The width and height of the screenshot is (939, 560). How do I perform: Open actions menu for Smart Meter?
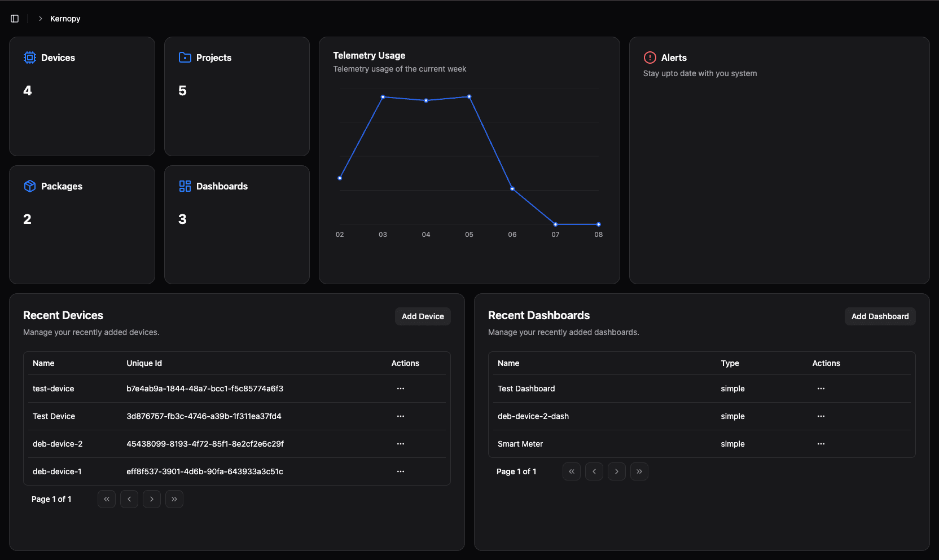[821, 444]
